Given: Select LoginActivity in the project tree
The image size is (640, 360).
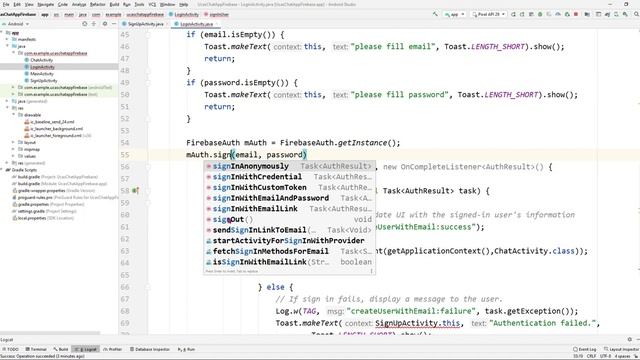Looking at the screenshot, I should coord(42,67).
